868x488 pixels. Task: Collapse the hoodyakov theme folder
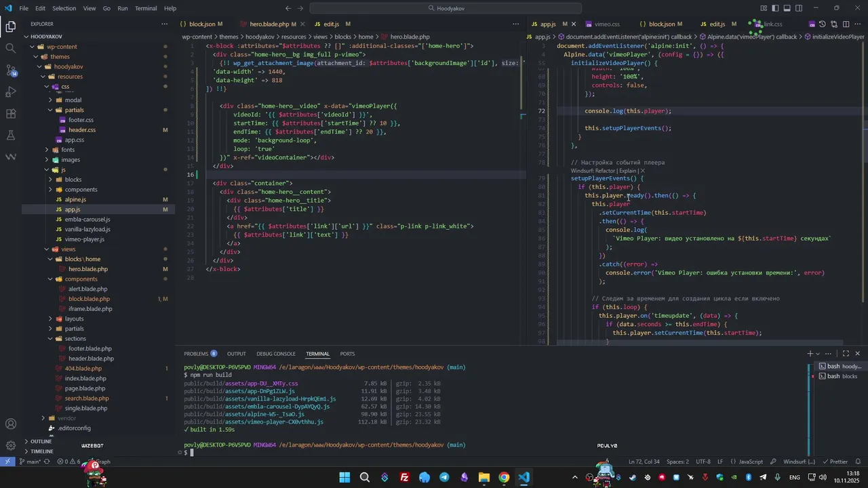click(x=68, y=66)
